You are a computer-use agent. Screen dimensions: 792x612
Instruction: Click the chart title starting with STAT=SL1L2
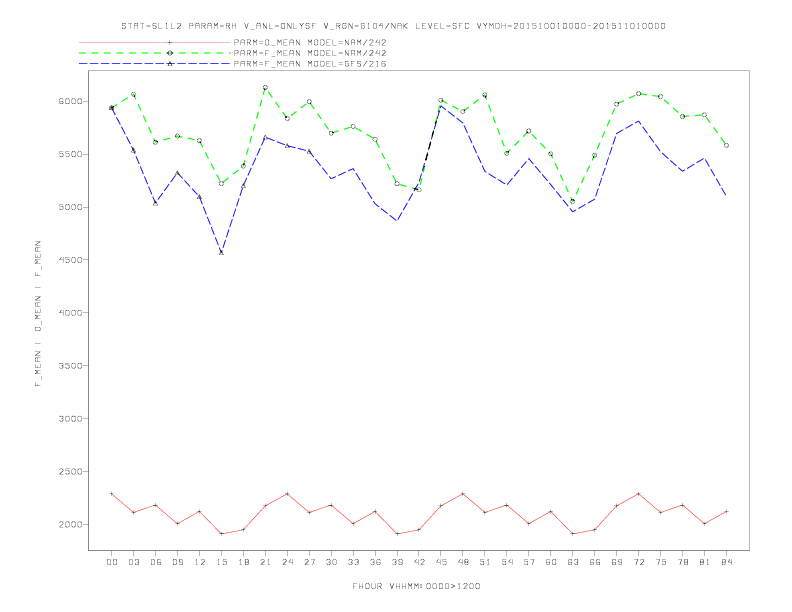click(x=393, y=26)
